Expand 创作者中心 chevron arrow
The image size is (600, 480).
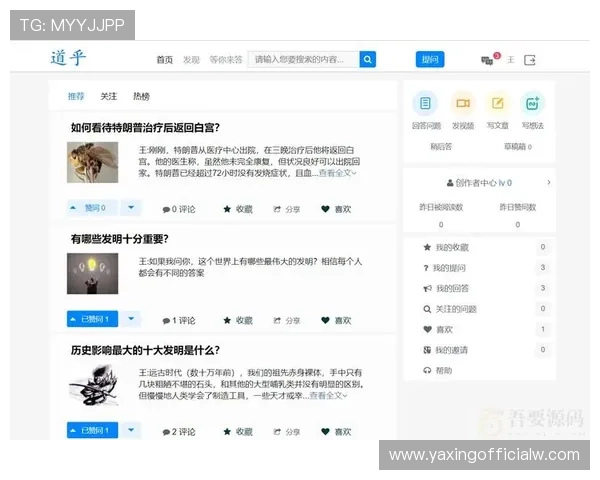pyautogui.click(x=549, y=183)
